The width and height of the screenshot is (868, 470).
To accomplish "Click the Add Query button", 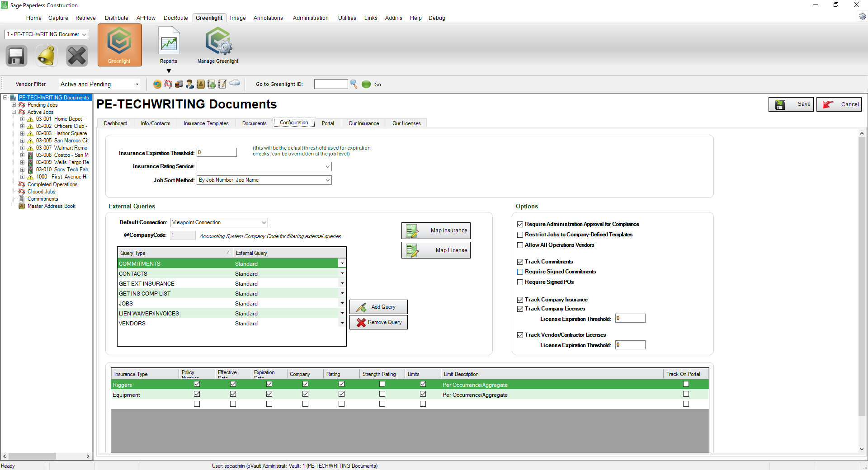I will [378, 307].
